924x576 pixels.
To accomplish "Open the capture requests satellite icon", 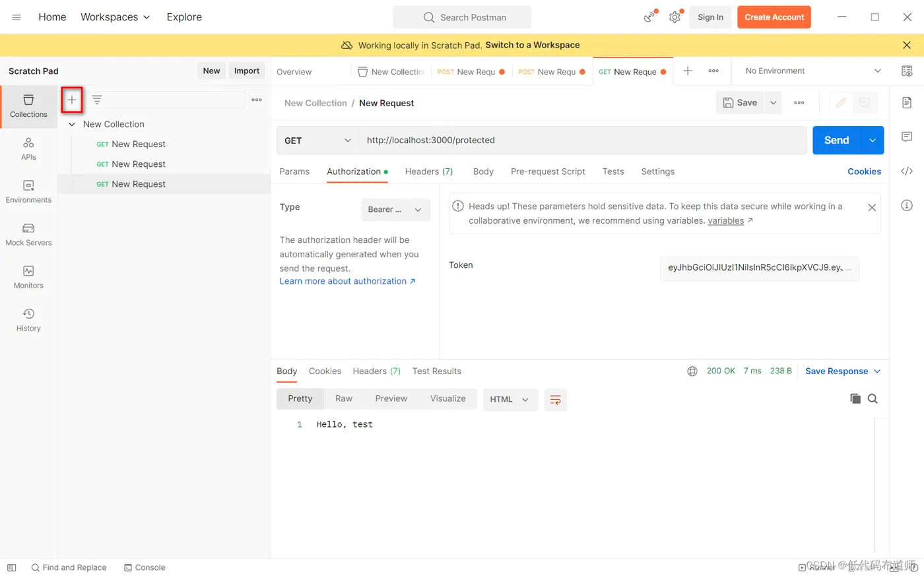I will point(650,17).
